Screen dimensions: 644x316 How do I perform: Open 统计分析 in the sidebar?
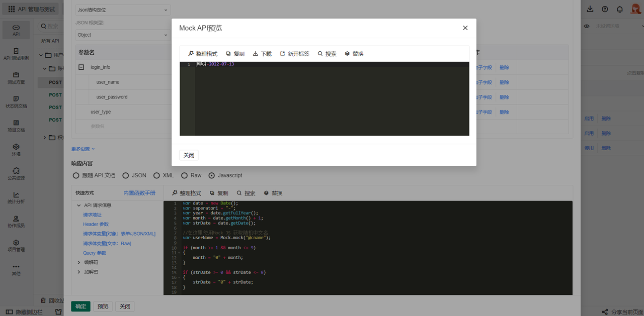coord(16,197)
